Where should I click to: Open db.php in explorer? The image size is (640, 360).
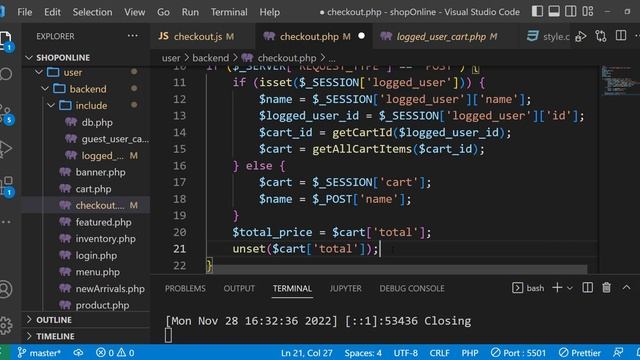point(86,122)
